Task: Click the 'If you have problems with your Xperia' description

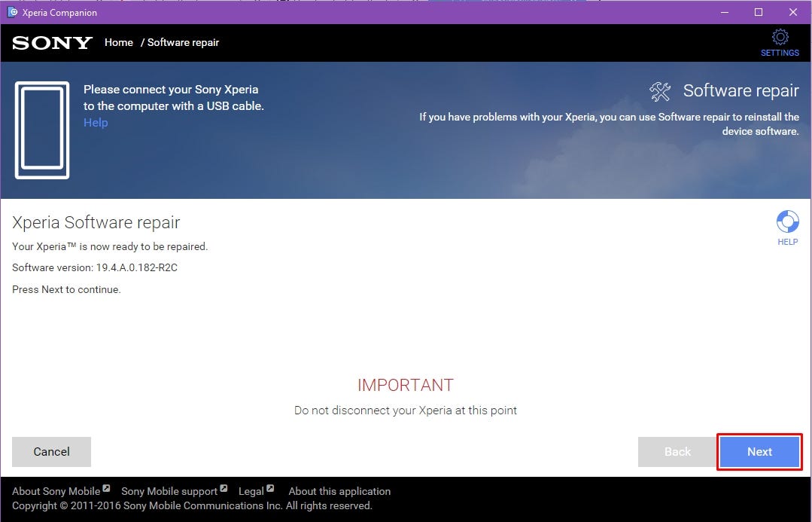Action: [x=609, y=124]
